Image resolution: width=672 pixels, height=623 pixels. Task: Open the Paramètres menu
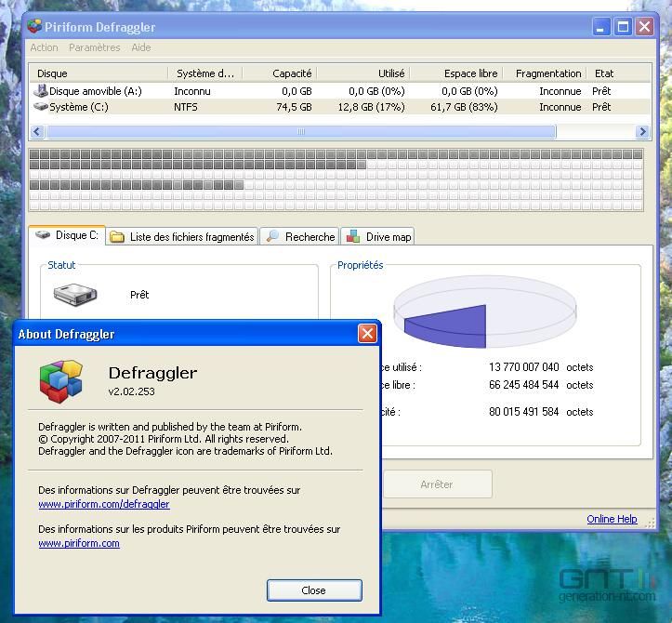point(94,47)
